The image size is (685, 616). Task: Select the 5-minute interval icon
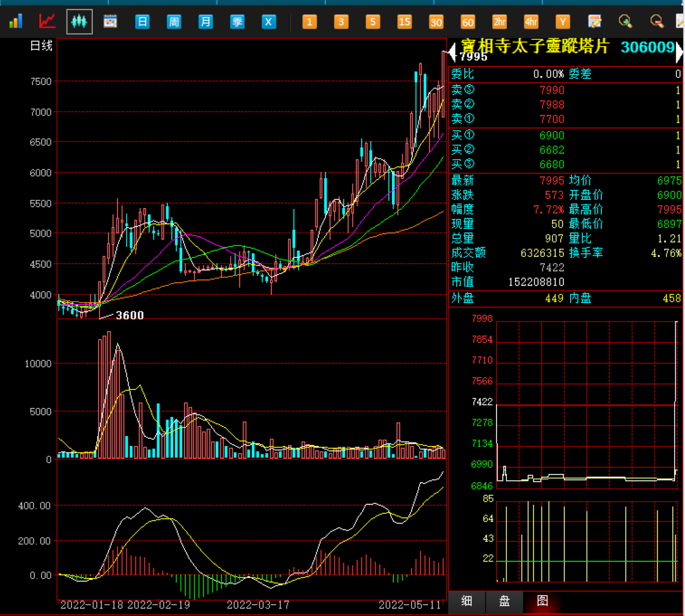point(373,22)
